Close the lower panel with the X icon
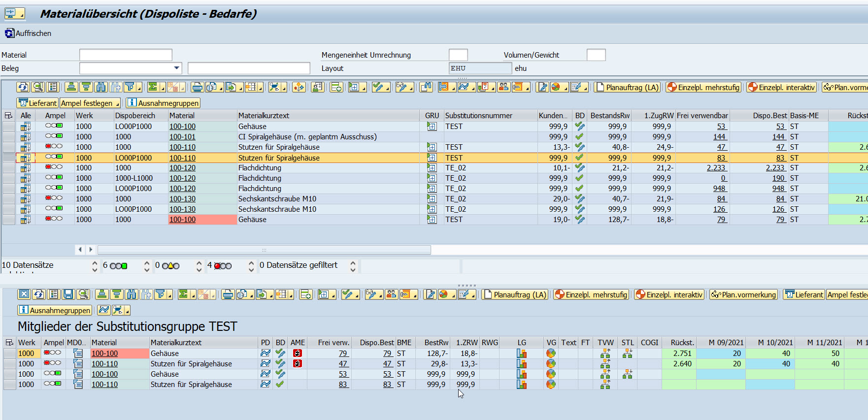868x420 pixels. point(24,294)
